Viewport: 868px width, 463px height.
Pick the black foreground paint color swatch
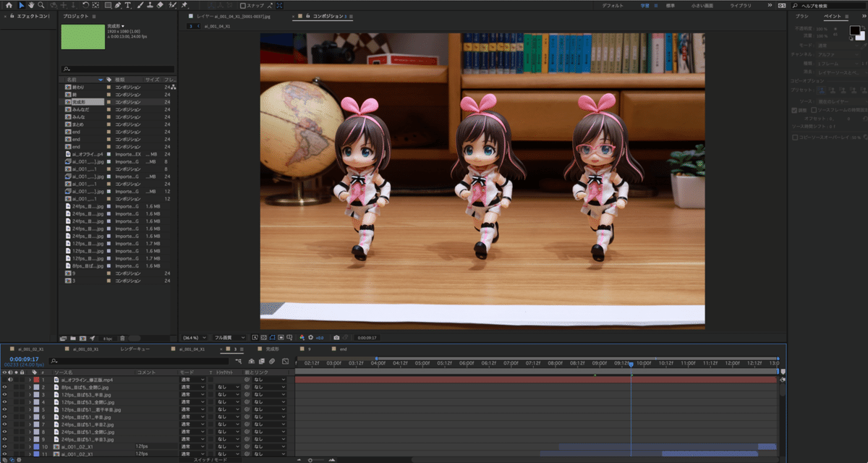click(x=854, y=30)
